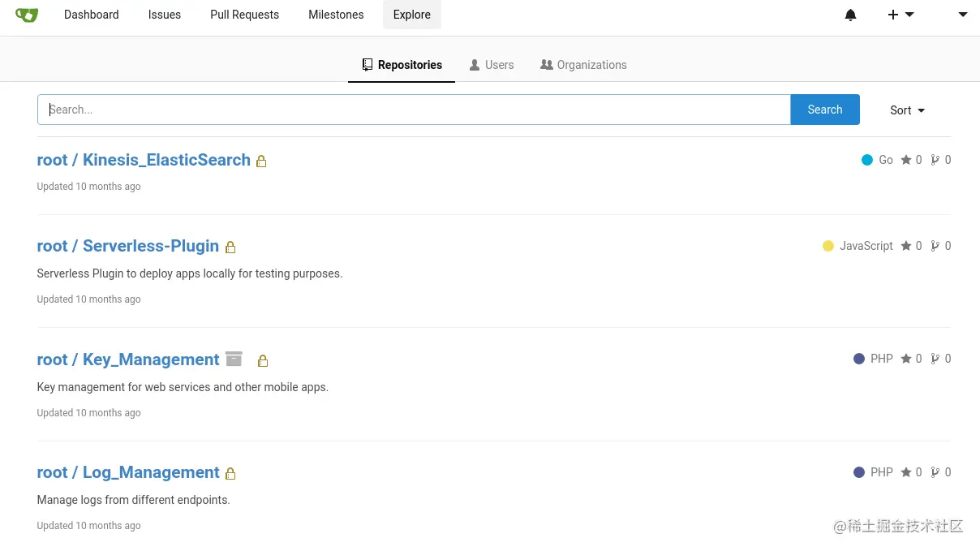Click the Serverless Plugin description text
The width and height of the screenshot is (980, 551).
click(x=190, y=273)
